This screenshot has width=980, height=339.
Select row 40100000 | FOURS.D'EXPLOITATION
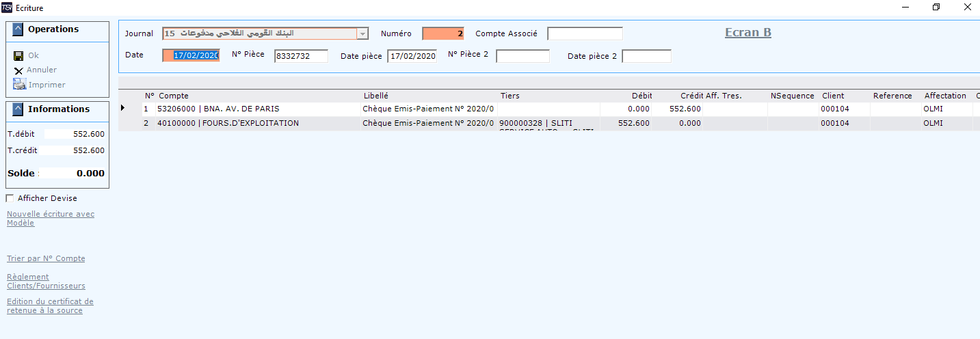[548, 124]
